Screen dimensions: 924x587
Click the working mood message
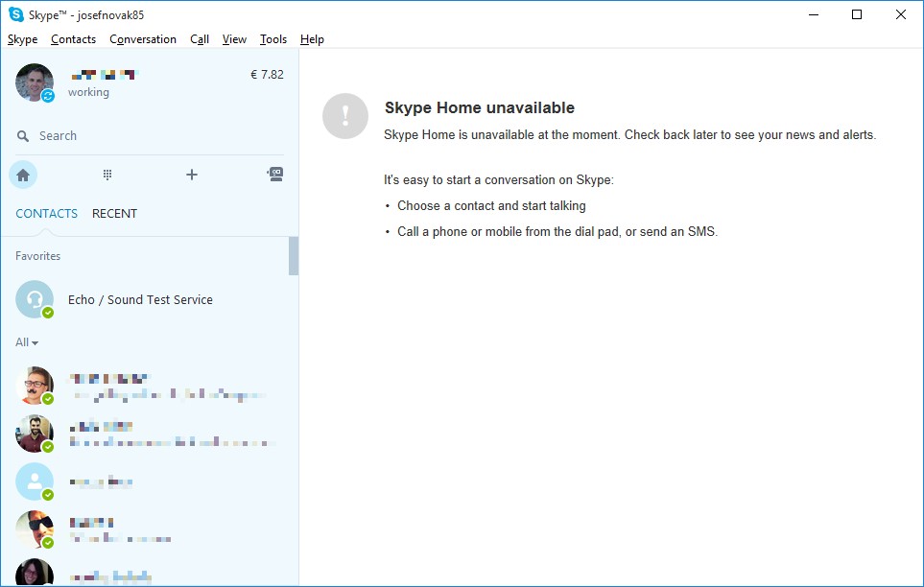click(x=88, y=92)
